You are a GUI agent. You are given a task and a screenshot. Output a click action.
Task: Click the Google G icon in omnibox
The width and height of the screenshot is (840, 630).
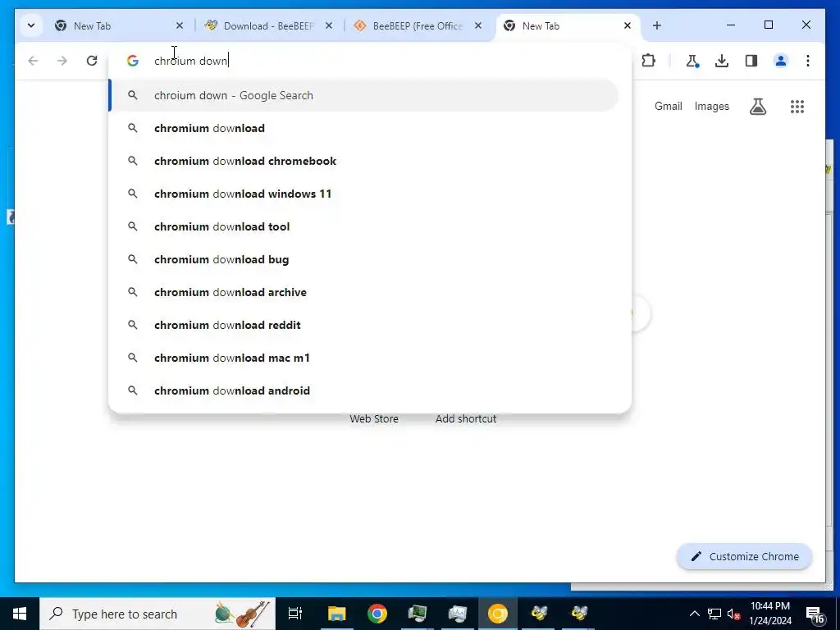pyautogui.click(x=133, y=61)
